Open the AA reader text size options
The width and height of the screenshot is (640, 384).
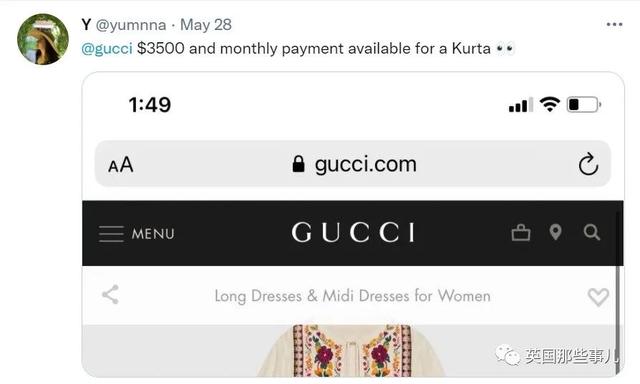click(x=121, y=165)
